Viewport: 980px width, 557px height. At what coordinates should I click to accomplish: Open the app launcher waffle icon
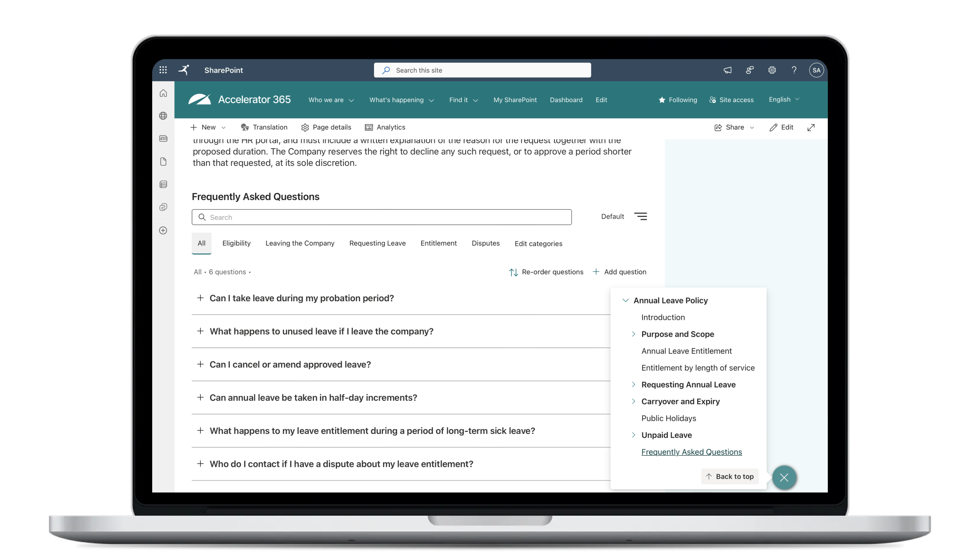tap(163, 70)
